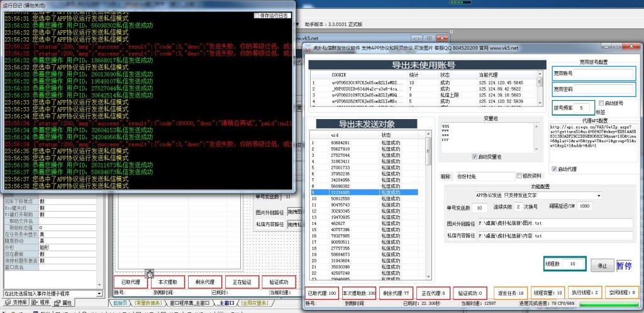
Task: Select the uid row 50912558
Action: click(x=364, y=198)
